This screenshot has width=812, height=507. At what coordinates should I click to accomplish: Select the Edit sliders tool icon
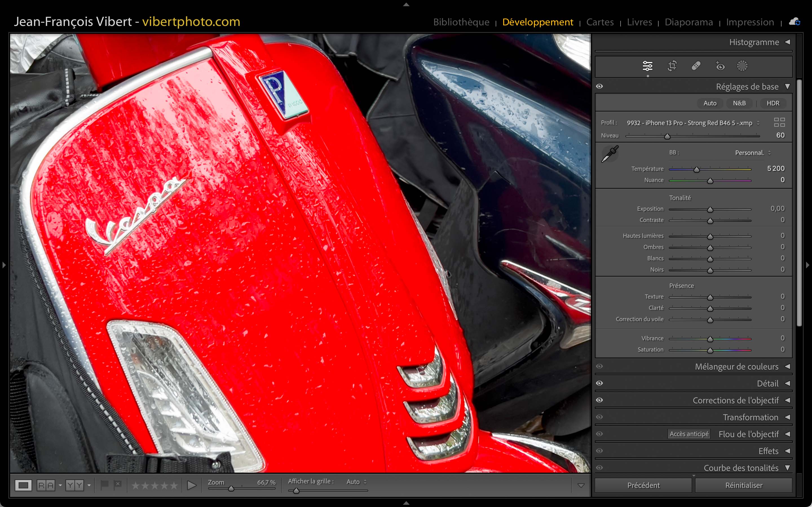[647, 66]
